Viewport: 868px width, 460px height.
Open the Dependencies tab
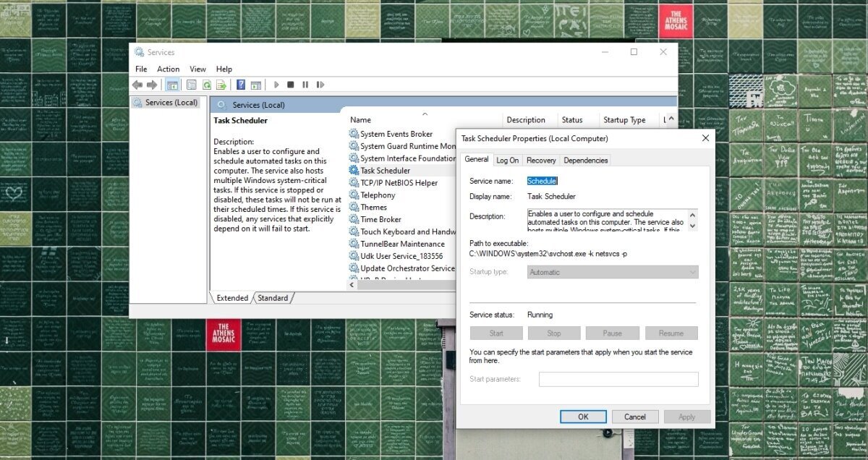(585, 160)
